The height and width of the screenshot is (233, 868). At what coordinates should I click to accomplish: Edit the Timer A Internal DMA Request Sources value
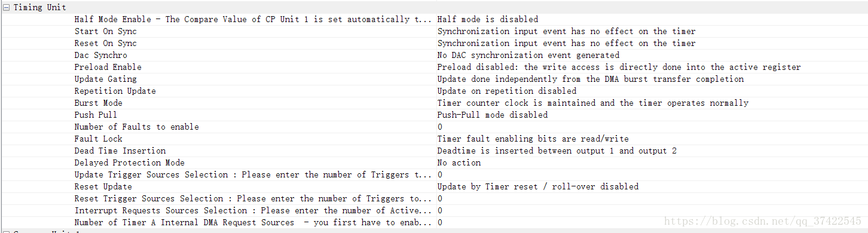pyautogui.click(x=650, y=222)
